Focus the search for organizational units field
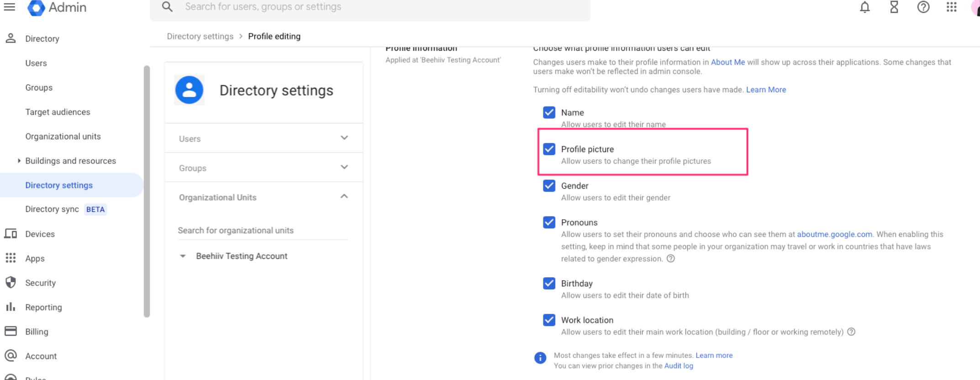This screenshot has height=380, width=980. coord(262,231)
